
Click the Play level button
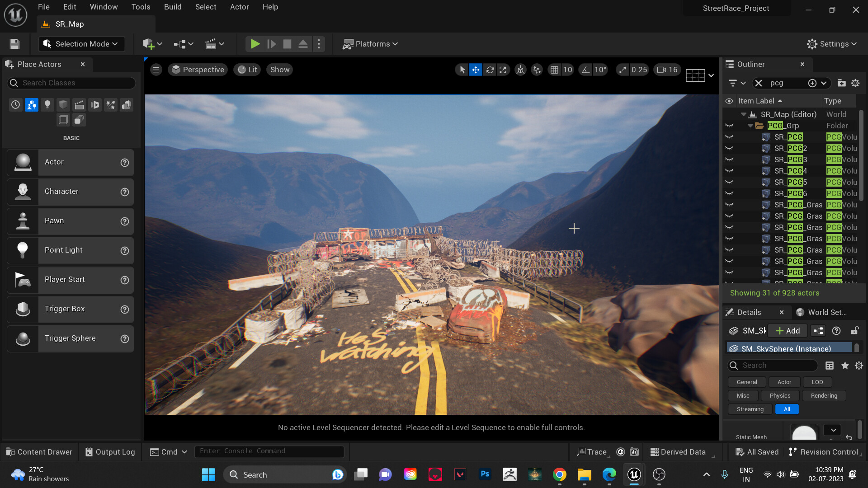point(255,44)
